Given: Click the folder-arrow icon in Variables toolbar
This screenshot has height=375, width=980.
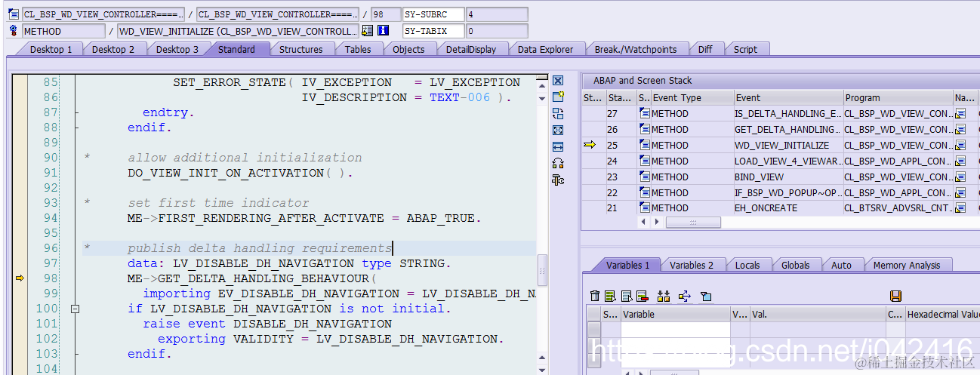Looking at the screenshot, I should 706,296.
